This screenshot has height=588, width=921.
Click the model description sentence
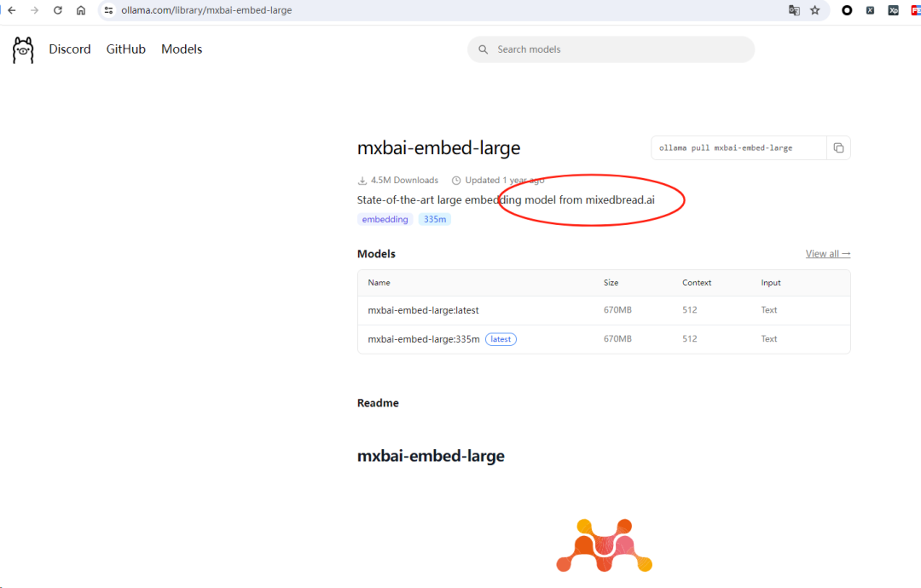[506, 199]
